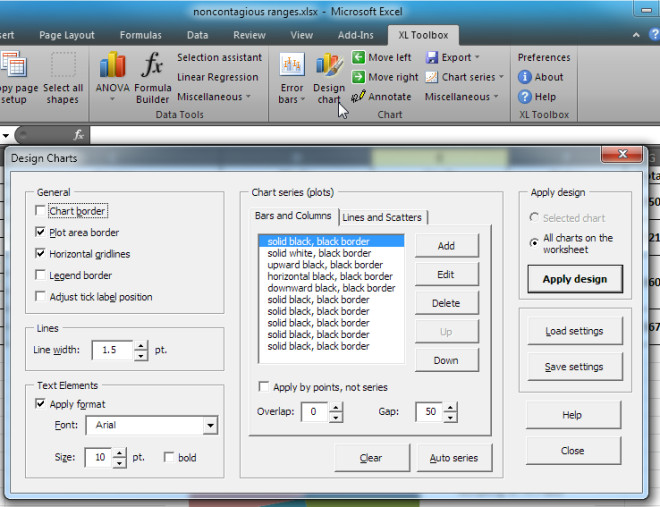Uncheck Plot area border
The width and height of the screenshot is (660, 507).
click(x=40, y=232)
